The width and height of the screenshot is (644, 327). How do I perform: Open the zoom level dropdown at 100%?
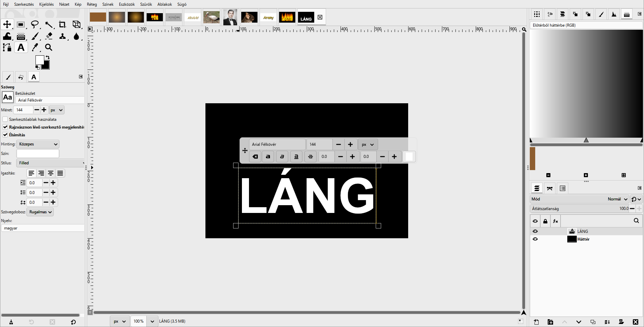point(152,321)
